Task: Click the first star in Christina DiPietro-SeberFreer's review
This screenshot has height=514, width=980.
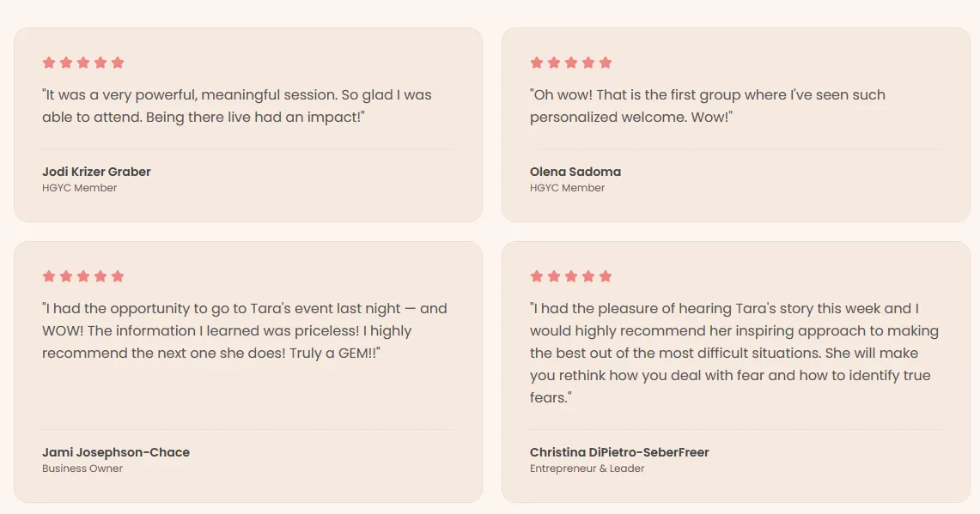Action: pyautogui.click(x=536, y=276)
